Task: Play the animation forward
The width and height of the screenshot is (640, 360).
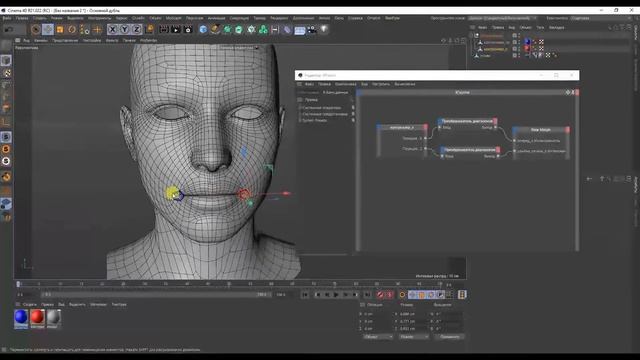Action: (x=336, y=295)
